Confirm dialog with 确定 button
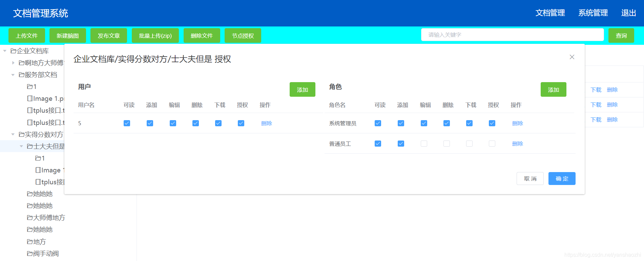The width and height of the screenshot is (644, 261). click(x=562, y=179)
